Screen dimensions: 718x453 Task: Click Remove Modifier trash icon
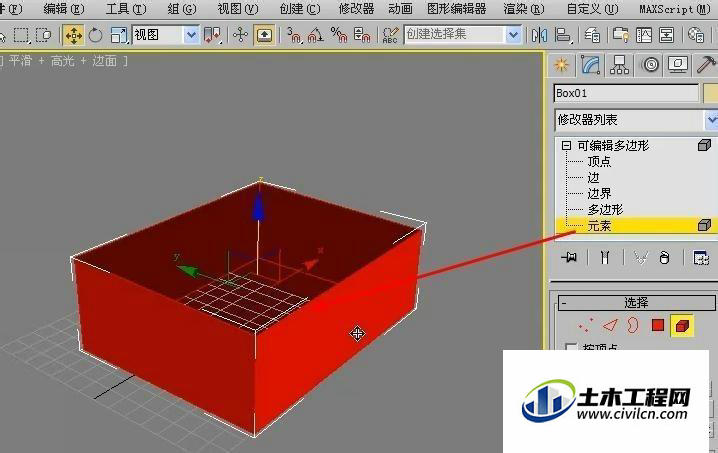click(664, 258)
